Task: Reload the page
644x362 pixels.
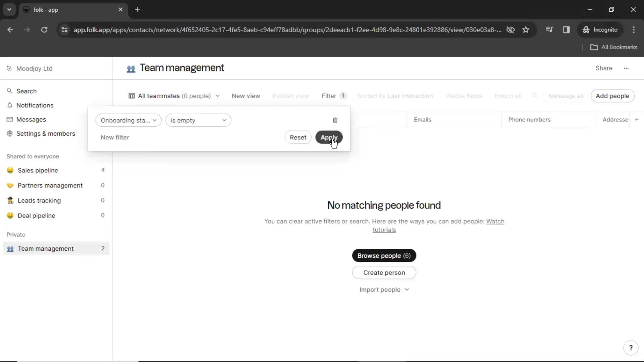Action: [44, 30]
